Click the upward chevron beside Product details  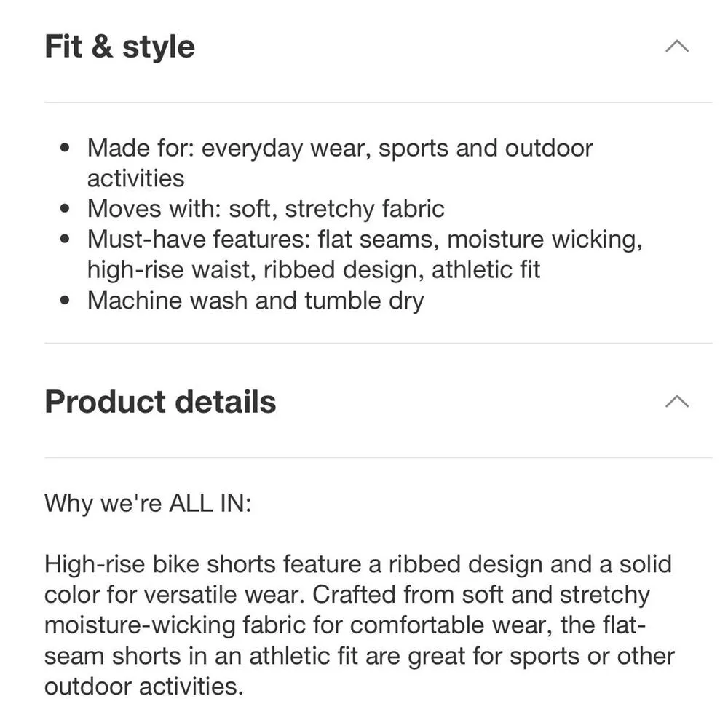[x=678, y=401]
